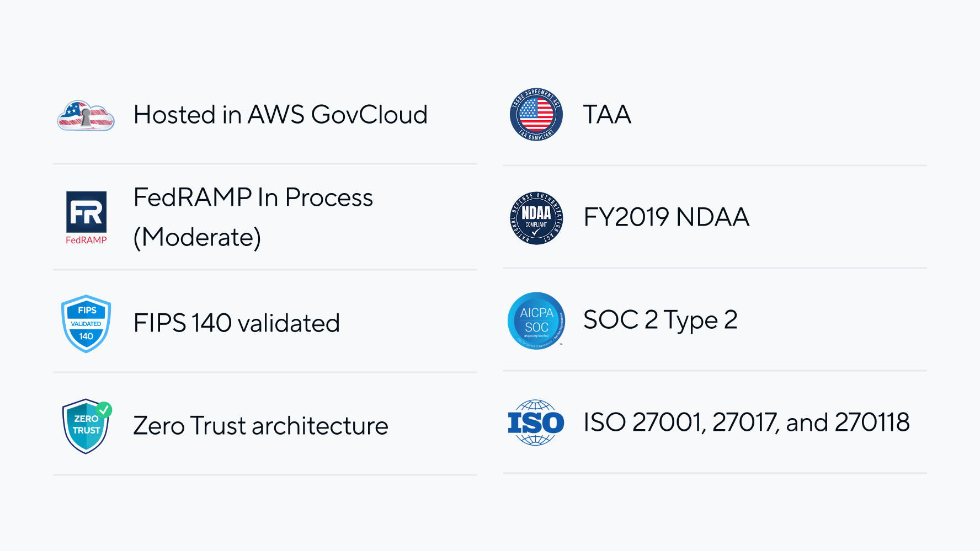Open the FY2019 NDAA label
The image size is (980, 551).
[x=667, y=217]
